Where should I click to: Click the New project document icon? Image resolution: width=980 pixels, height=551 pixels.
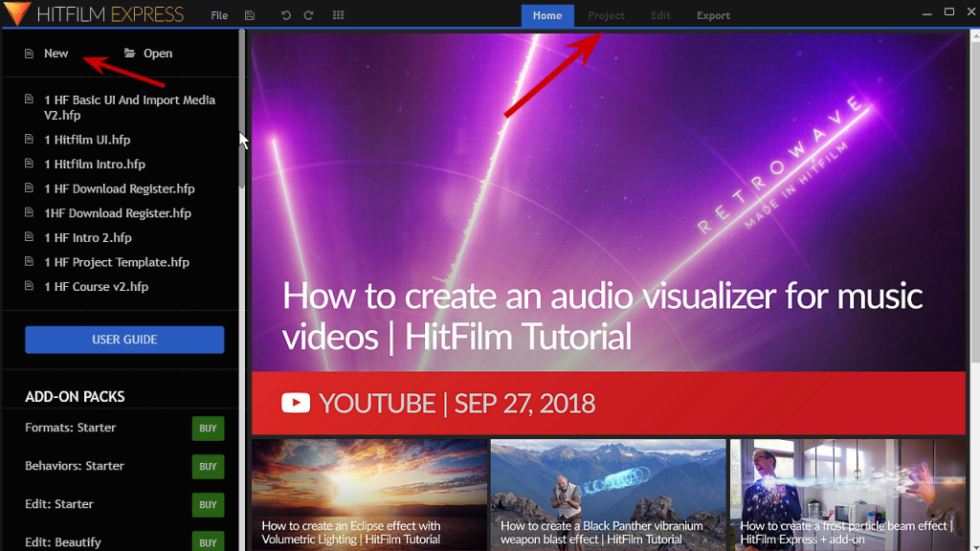coord(29,54)
